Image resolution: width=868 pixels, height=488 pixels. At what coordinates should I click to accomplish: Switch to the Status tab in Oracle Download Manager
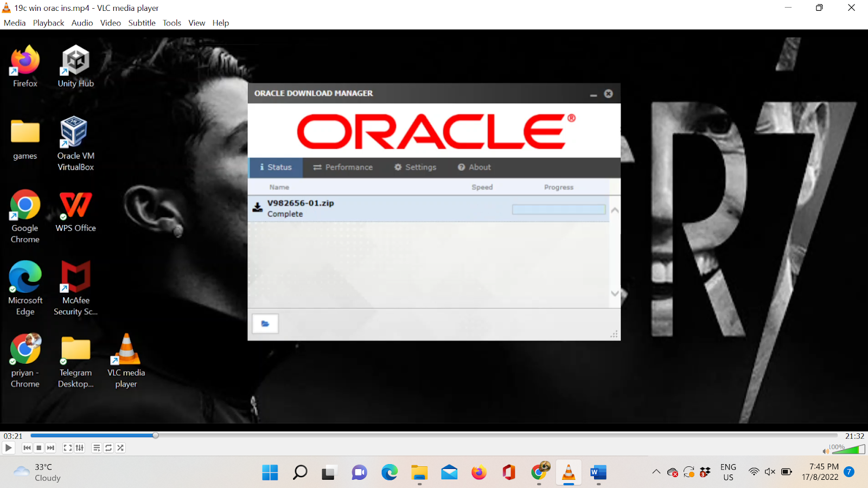click(276, 168)
